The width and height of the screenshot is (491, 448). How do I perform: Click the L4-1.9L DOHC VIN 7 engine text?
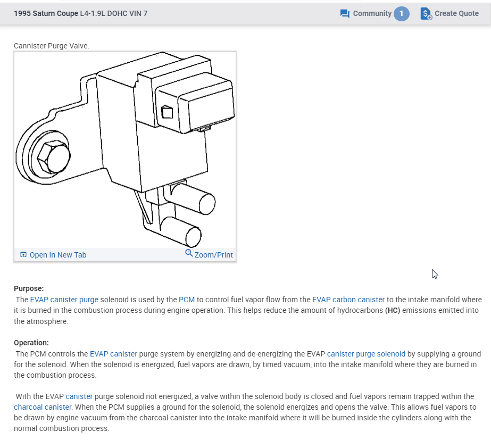pos(114,13)
